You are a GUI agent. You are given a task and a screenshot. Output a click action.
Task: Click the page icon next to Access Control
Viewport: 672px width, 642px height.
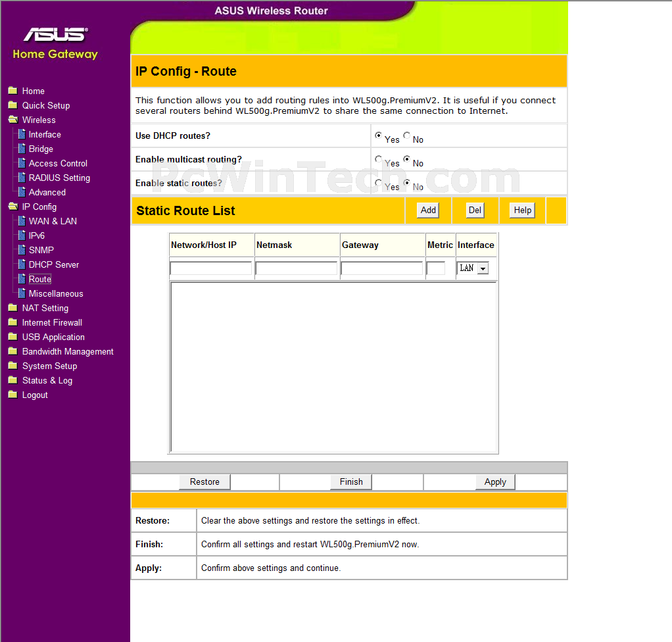point(22,163)
